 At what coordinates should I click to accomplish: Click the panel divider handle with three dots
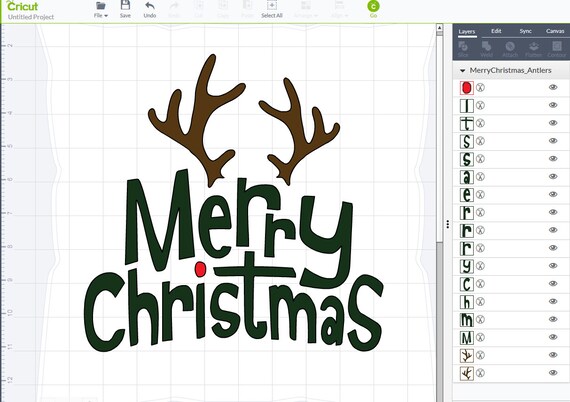[447, 224]
